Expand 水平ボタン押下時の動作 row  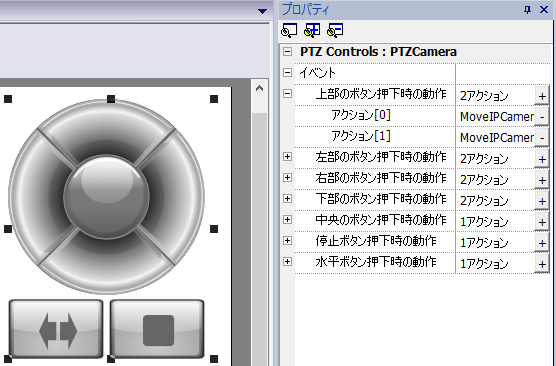coord(288,261)
